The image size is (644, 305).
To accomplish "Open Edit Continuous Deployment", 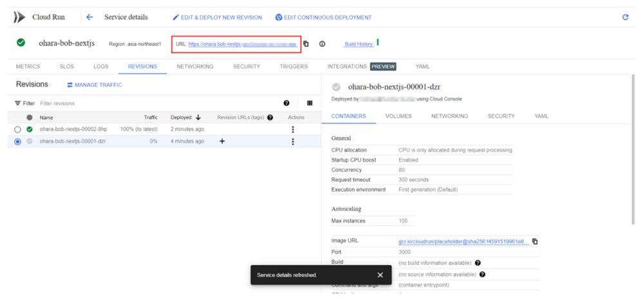I will (323, 17).
